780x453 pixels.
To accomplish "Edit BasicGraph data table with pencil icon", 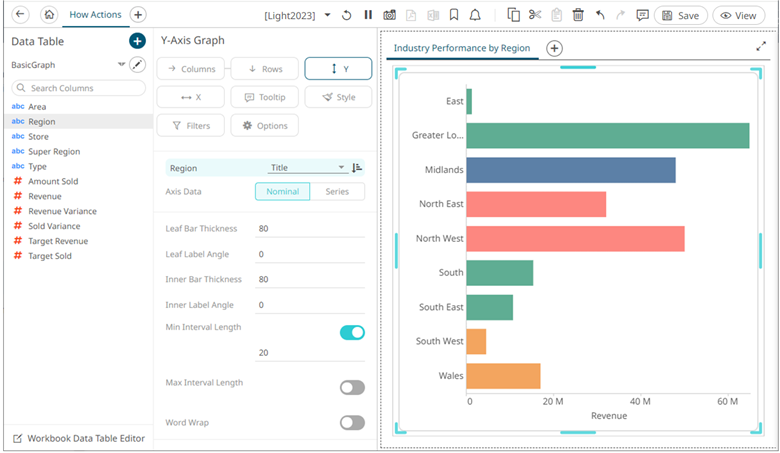I will tap(138, 64).
